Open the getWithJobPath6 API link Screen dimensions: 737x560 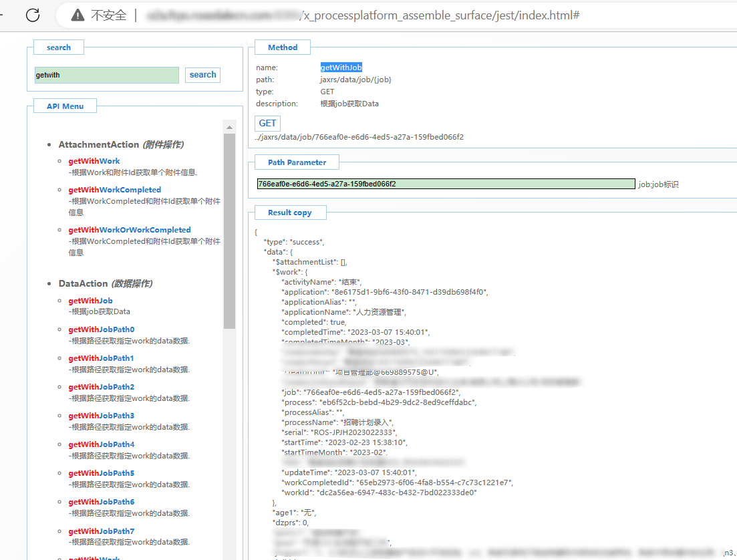(x=101, y=502)
